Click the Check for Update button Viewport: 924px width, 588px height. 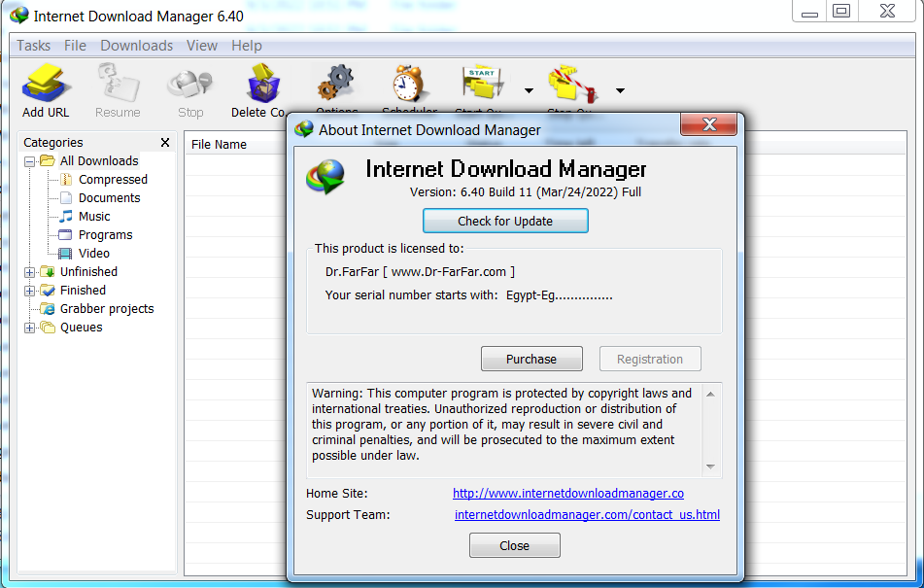505,222
